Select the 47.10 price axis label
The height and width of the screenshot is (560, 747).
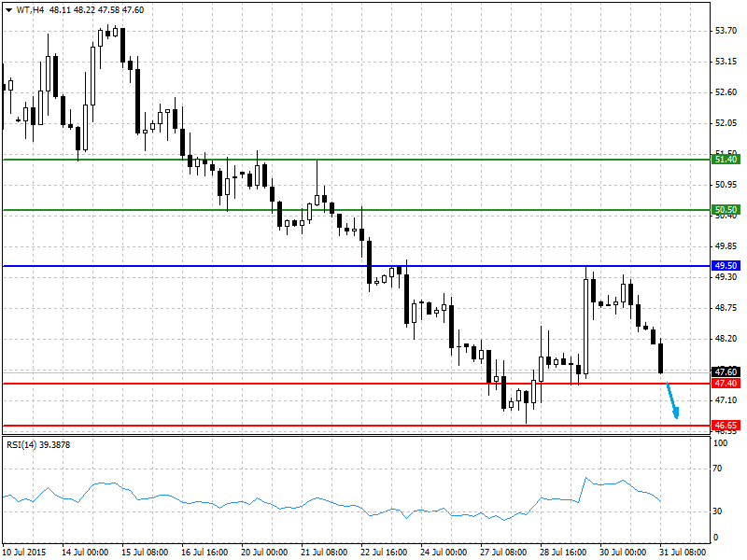(x=726, y=400)
